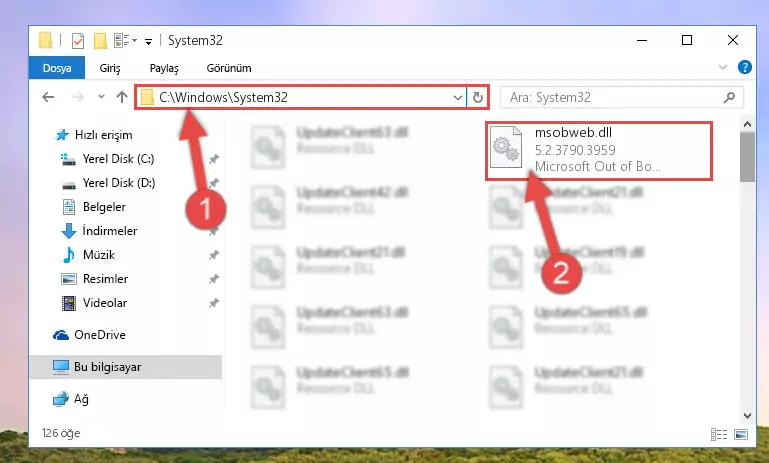Click the Properties checkmark quick access icon
The width and height of the screenshot is (769, 463).
[77, 41]
